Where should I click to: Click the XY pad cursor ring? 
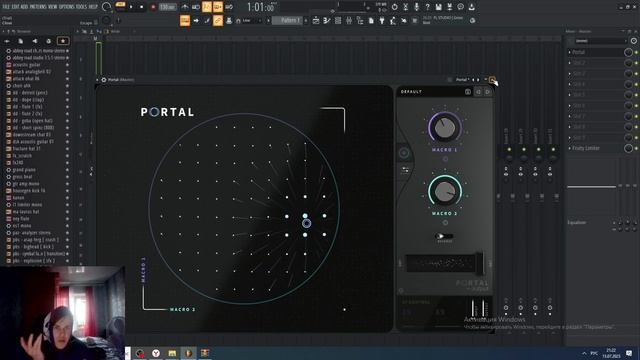307,223
